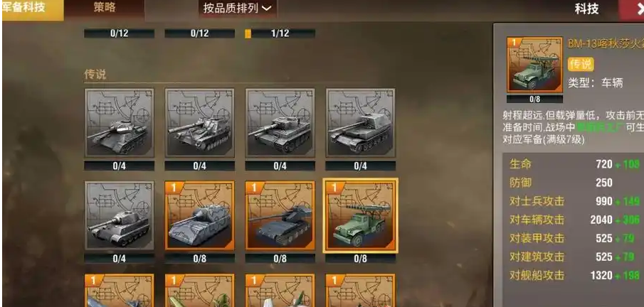Click the 1/12 progress bar at the top
644x307 pixels.
pyautogui.click(x=280, y=33)
